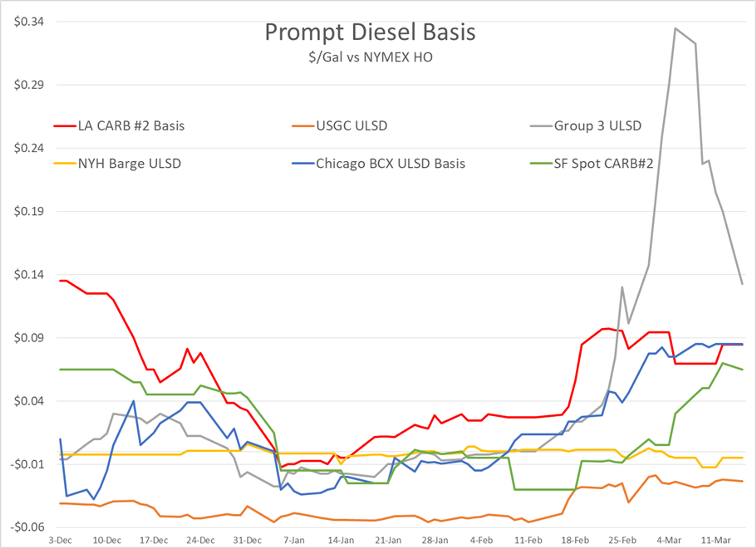Image resolution: width=756 pixels, height=548 pixels.
Task: Click the 31-Dec x-axis date label
Action: point(247,540)
